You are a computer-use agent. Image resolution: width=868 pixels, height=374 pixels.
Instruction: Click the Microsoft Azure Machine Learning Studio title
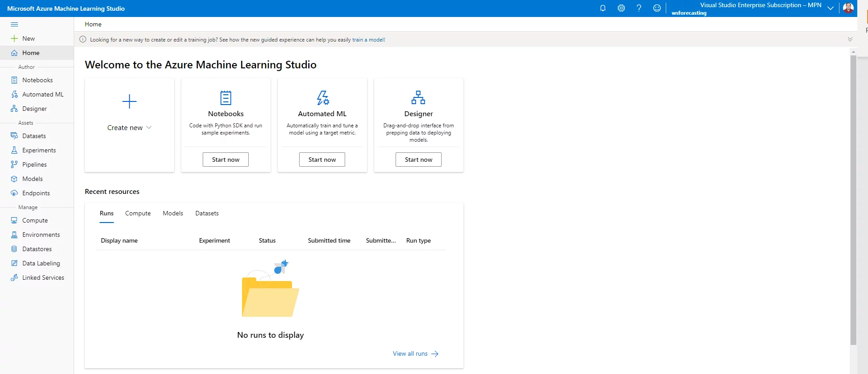(x=66, y=8)
